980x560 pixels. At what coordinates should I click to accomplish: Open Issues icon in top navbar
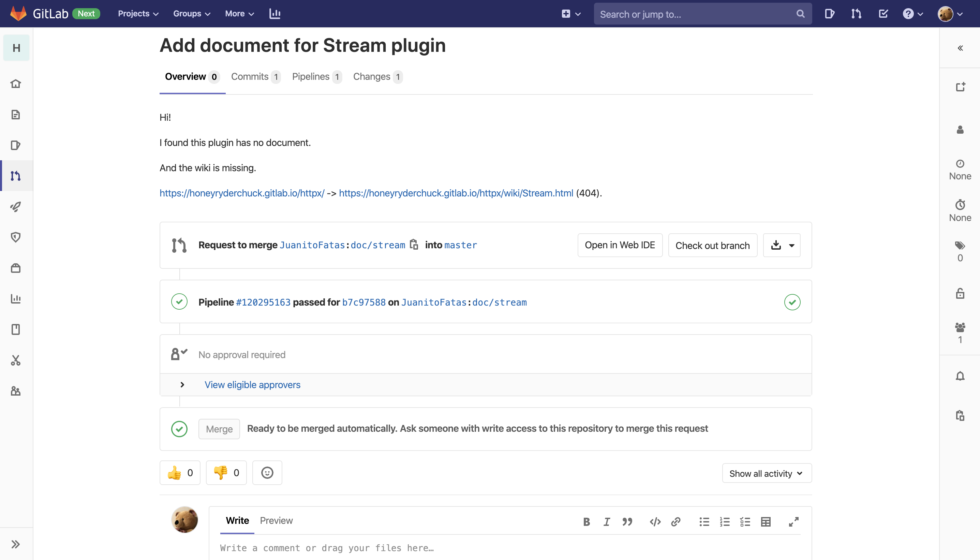pos(829,14)
